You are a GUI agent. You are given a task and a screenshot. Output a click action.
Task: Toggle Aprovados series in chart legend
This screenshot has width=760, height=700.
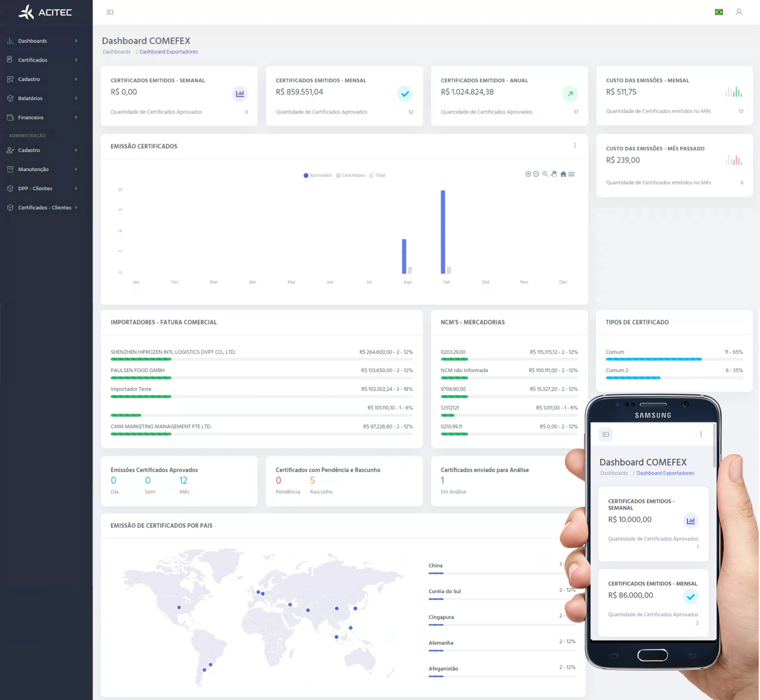pyautogui.click(x=318, y=175)
